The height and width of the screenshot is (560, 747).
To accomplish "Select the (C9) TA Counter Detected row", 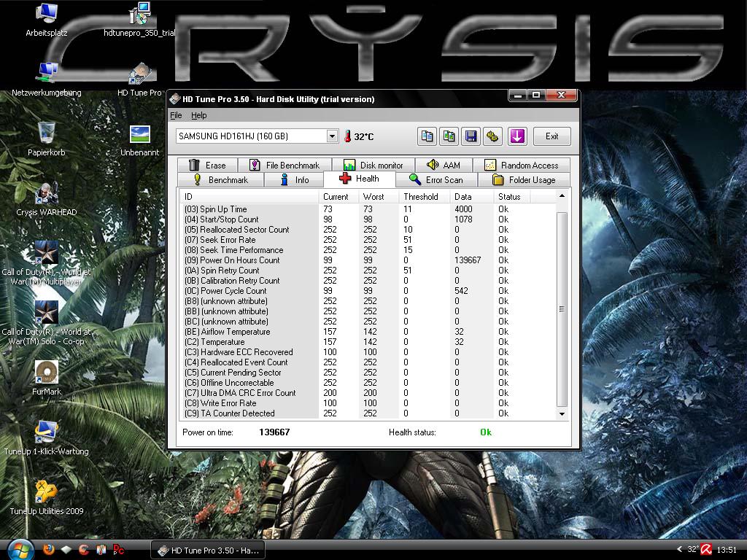I will coord(368,413).
